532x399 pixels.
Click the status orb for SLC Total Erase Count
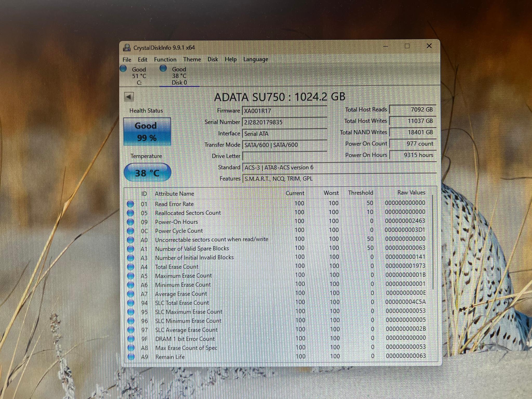pyautogui.click(x=131, y=303)
